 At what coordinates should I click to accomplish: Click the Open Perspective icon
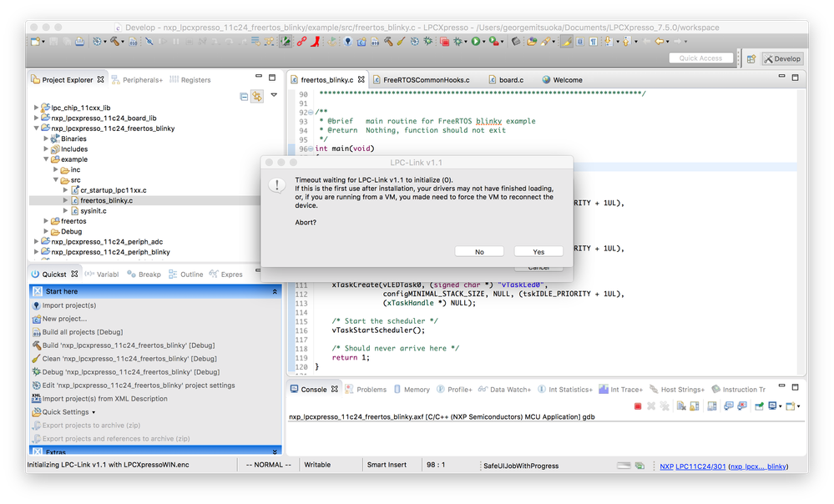(751, 59)
